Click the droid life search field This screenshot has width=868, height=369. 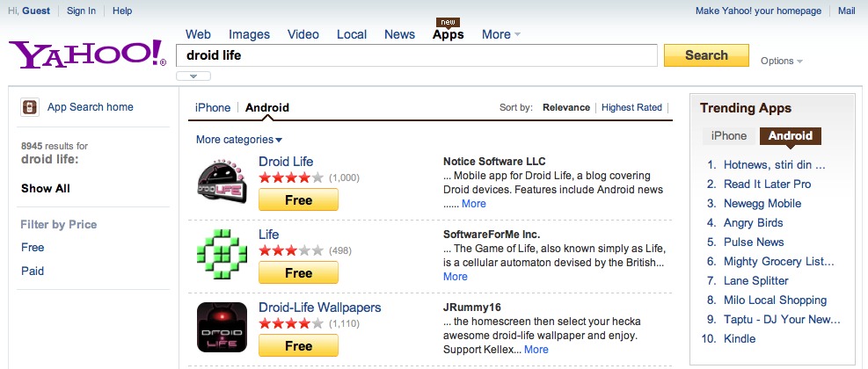(417, 55)
